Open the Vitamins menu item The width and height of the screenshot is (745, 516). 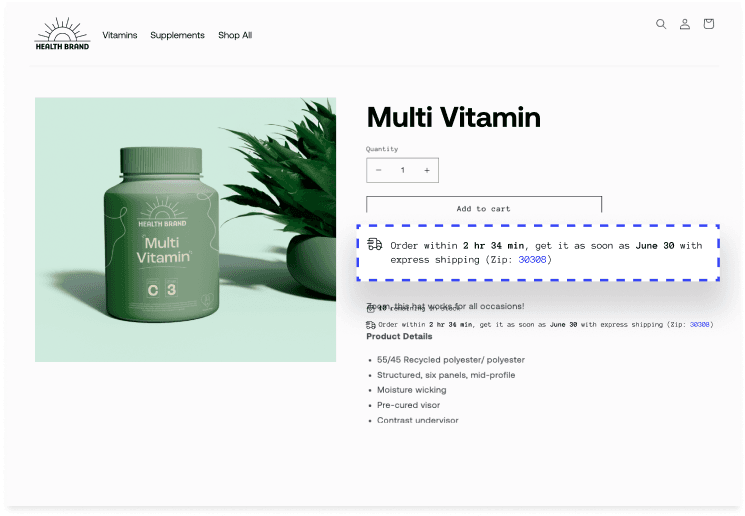(120, 35)
